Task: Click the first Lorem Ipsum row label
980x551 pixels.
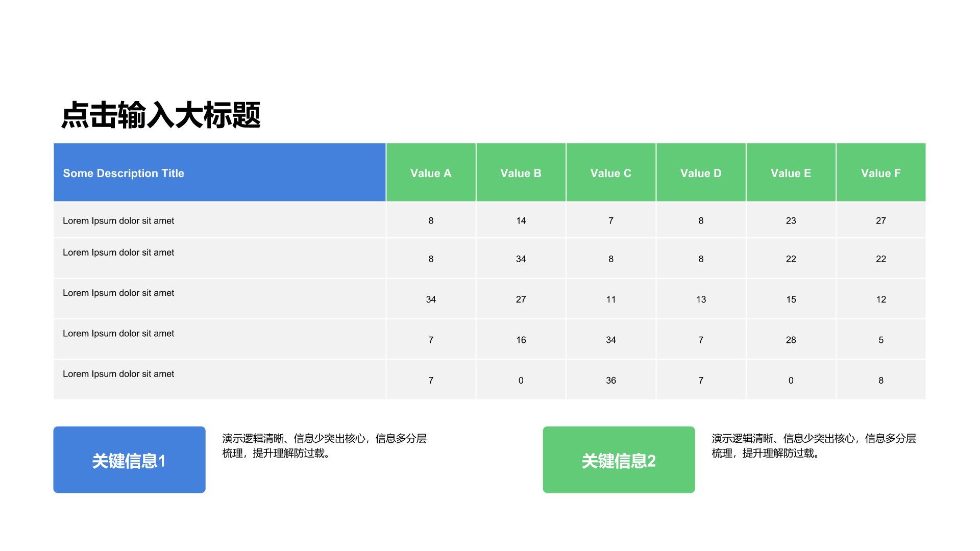Action: click(x=118, y=220)
